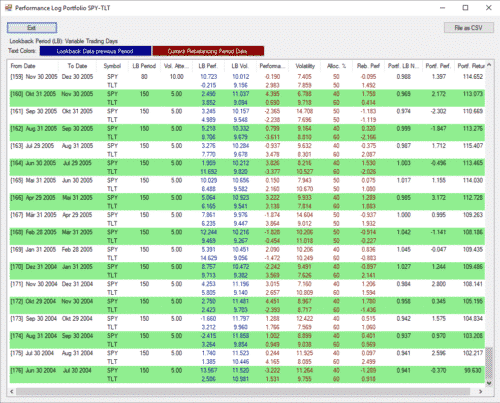Click the blue Lookback Data previous Period swatch
The image size is (500, 403).
coord(95,51)
